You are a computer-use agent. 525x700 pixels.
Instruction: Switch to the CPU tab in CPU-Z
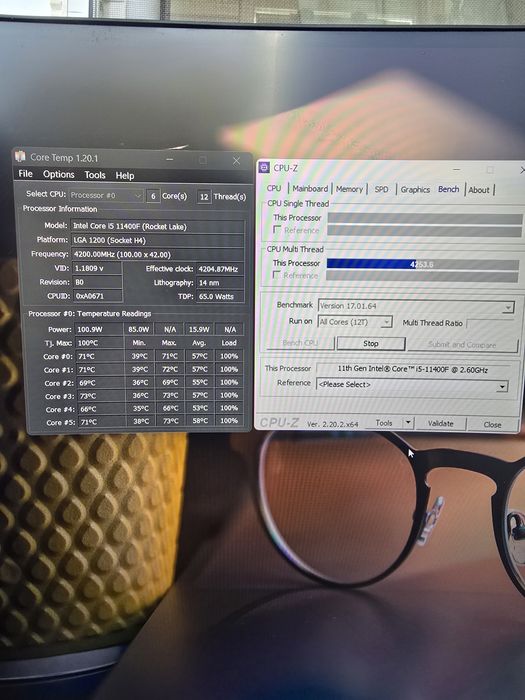point(274,188)
